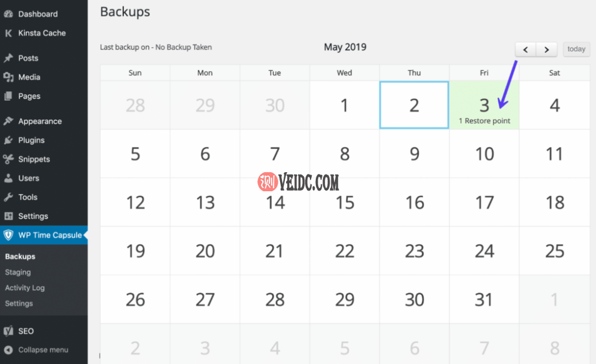Click the Users person icon
This screenshot has width=596, height=364.
[x=8, y=178]
